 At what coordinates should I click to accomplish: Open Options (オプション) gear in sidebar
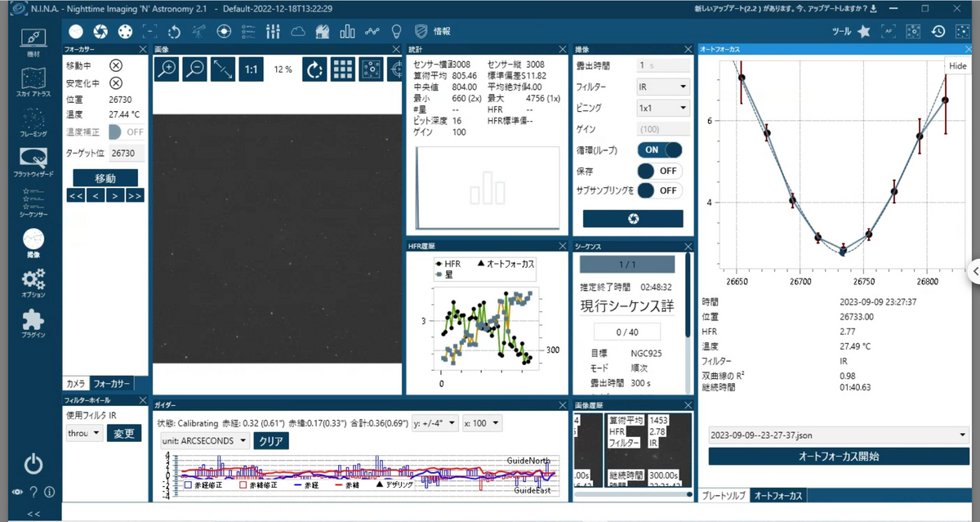coord(33,282)
